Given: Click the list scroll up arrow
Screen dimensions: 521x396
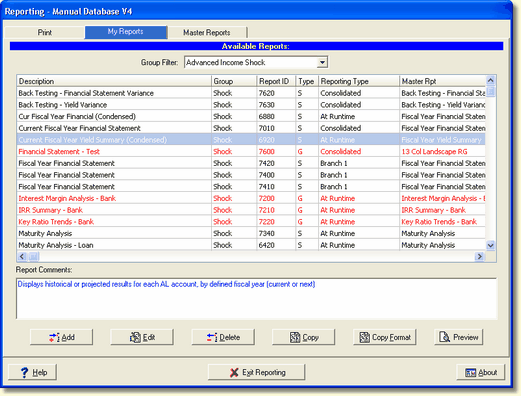Looking at the screenshot, I should click(490, 80).
